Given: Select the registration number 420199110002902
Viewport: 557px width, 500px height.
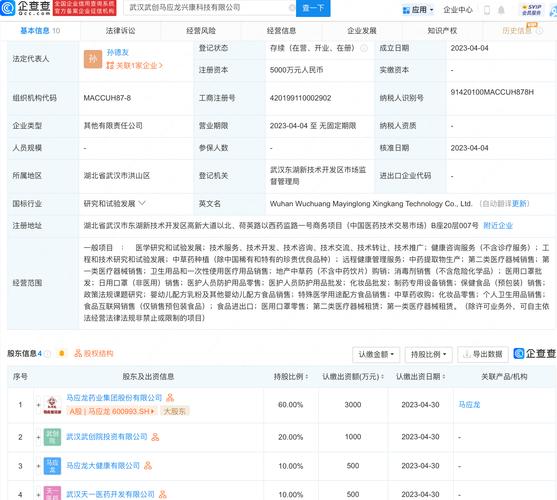Looking at the screenshot, I should 301,98.
